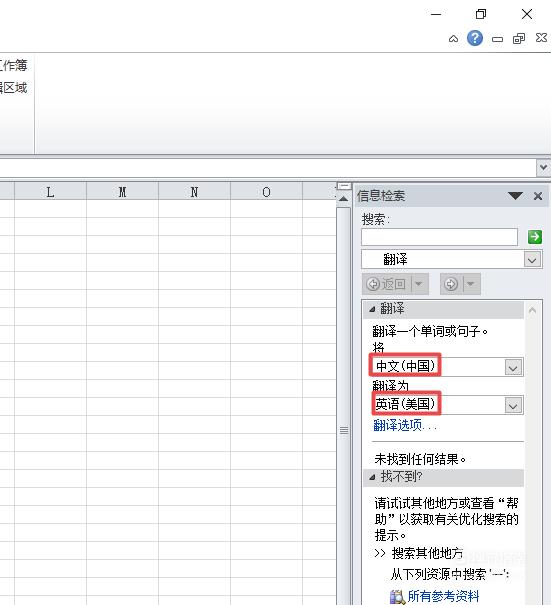Close the 信息检索 (Research) pane

pyautogui.click(x=538, y=196)
